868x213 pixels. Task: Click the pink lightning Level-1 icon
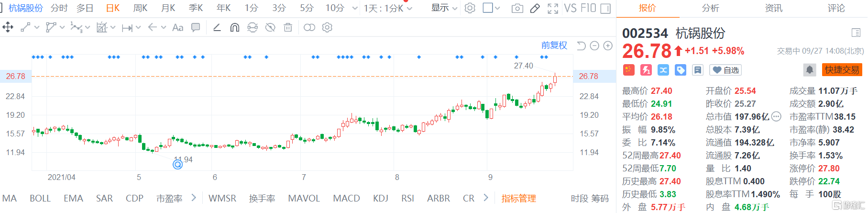point(646,70)
